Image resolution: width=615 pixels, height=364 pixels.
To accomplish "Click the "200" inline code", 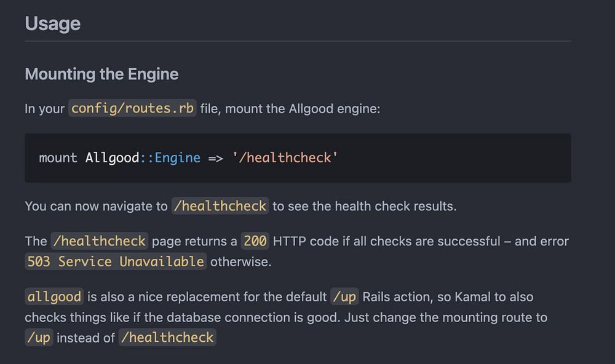I will click(255, 241).
